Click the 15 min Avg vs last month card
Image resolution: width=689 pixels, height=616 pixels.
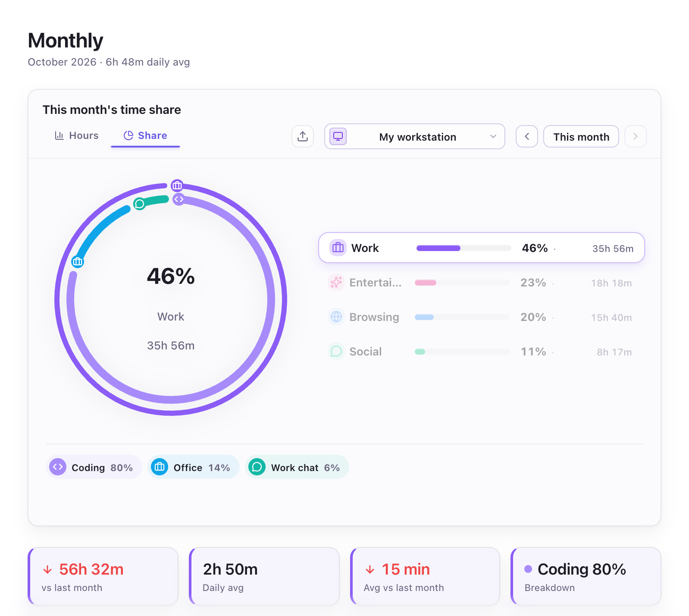click(425, 576)
